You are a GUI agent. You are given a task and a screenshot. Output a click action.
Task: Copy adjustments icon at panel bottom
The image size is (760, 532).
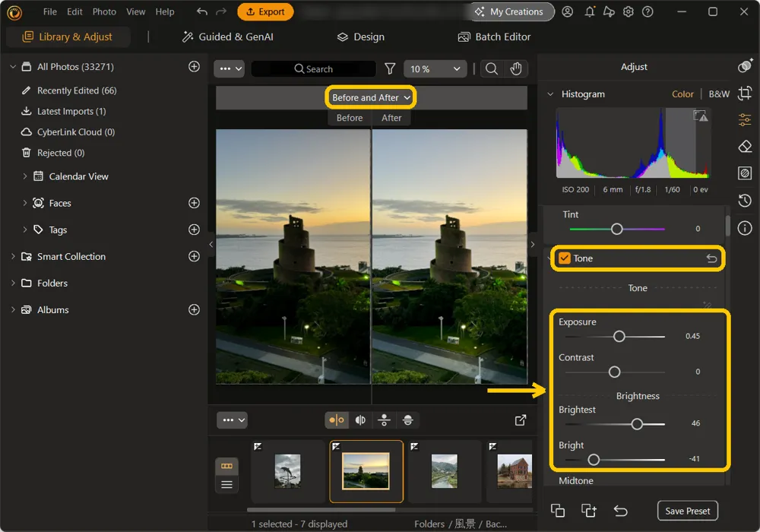click(557, 510)
